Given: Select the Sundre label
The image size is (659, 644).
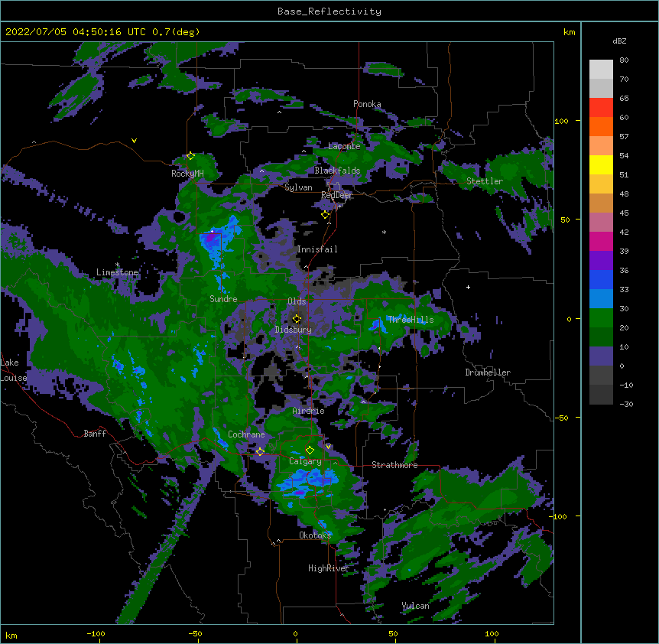Looking at the screenshot, I should (x=223, y=299).
